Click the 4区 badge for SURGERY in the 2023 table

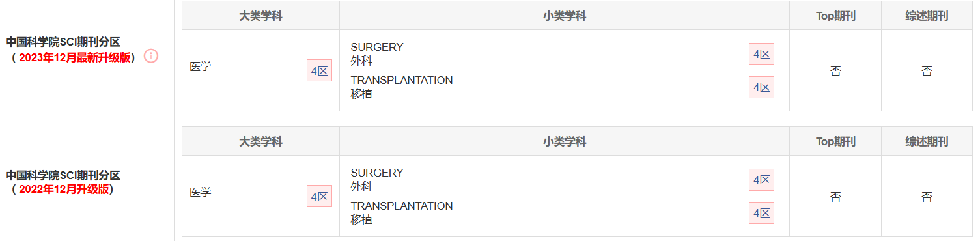pyautogui.click(x=761, y=54)
